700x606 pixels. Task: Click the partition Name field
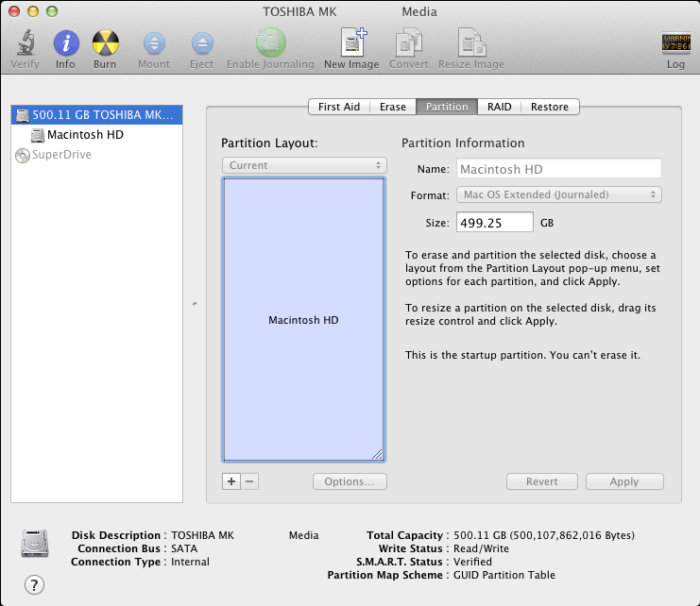[559, 170]
